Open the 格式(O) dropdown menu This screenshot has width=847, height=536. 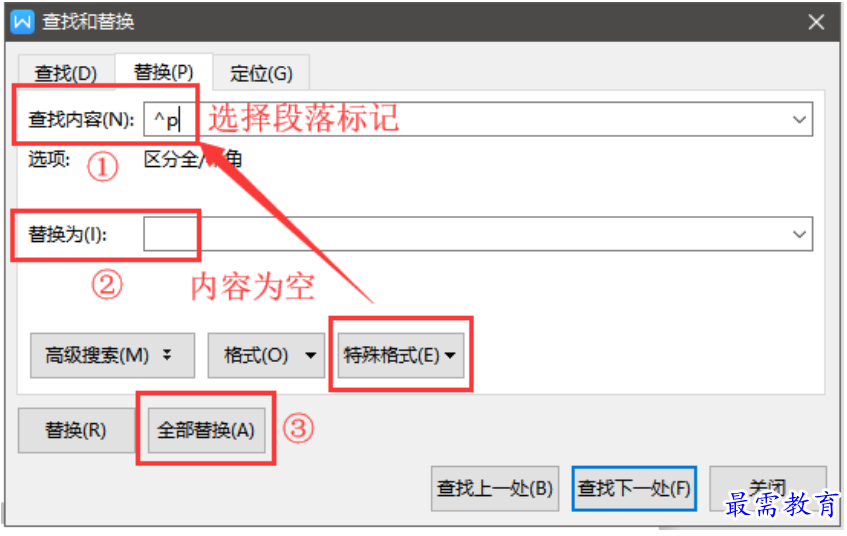[266, 355]
